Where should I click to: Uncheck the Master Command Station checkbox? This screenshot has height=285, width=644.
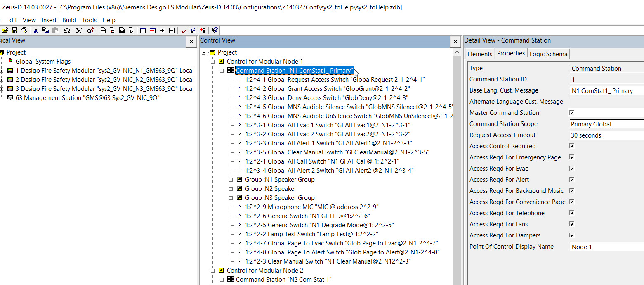click(x=572, y=113)
